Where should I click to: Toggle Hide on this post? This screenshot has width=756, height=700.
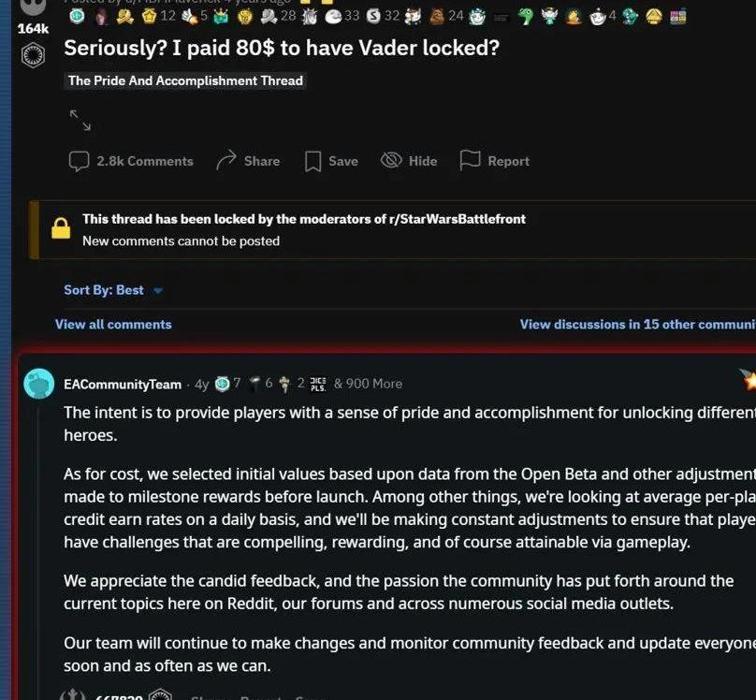[410, 161]
